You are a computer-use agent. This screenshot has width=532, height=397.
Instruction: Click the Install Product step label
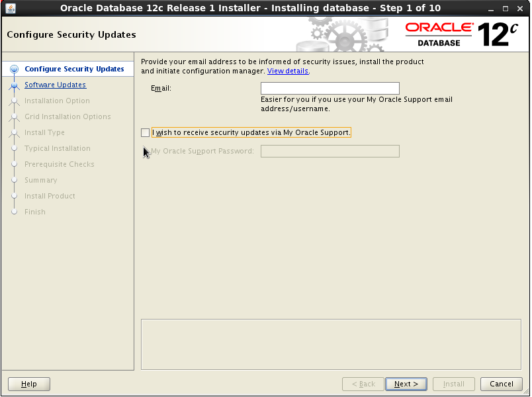click(50, 196)
